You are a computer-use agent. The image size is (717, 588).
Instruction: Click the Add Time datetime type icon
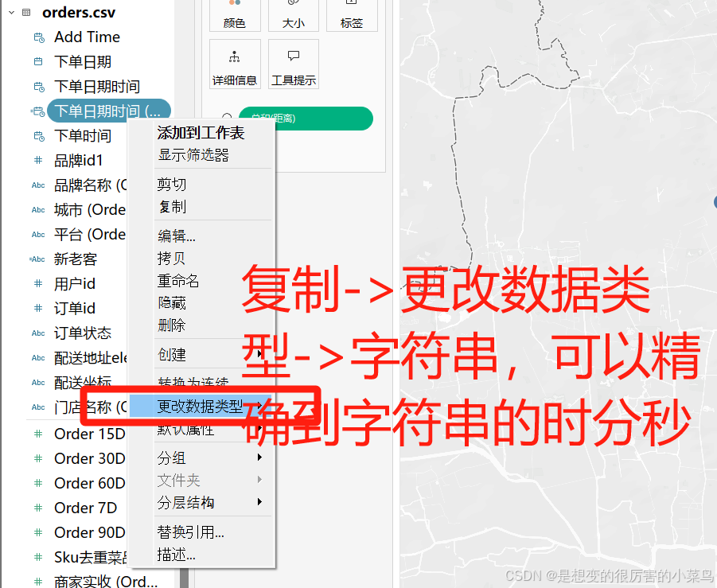coord(39,37)
